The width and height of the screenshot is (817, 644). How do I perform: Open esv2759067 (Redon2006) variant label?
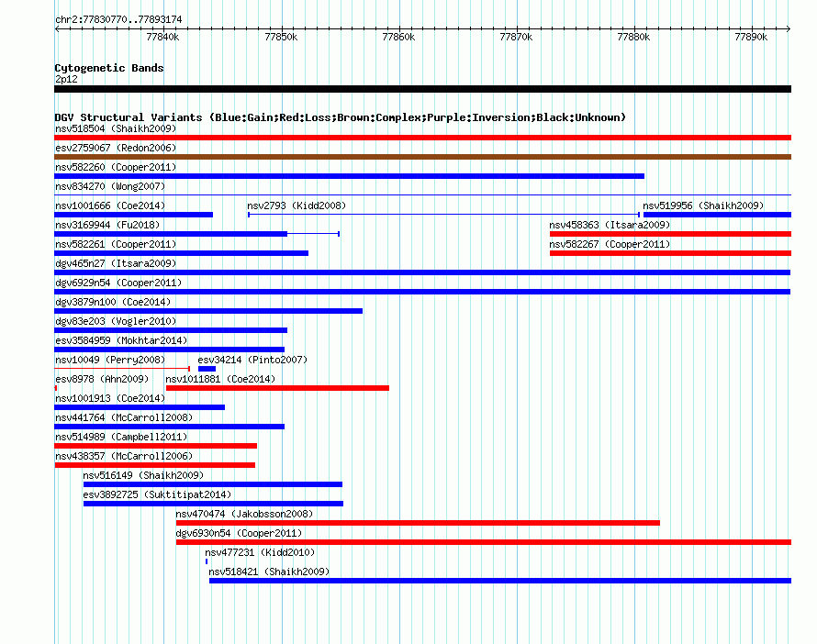point(116,148)
